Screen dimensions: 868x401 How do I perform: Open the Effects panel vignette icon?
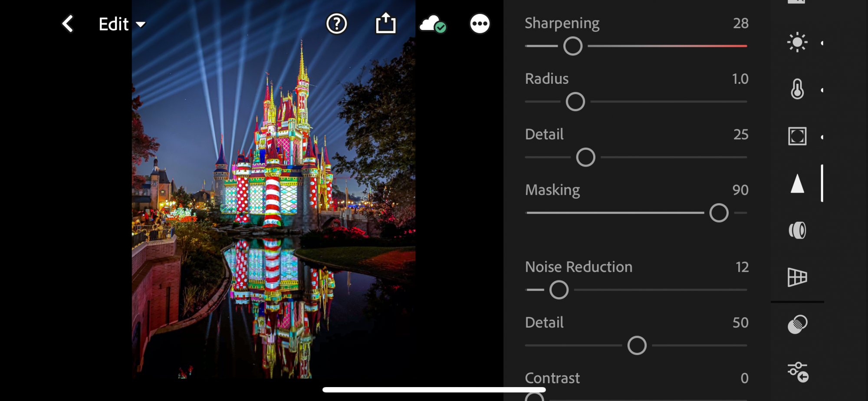(x=797, y=136)
